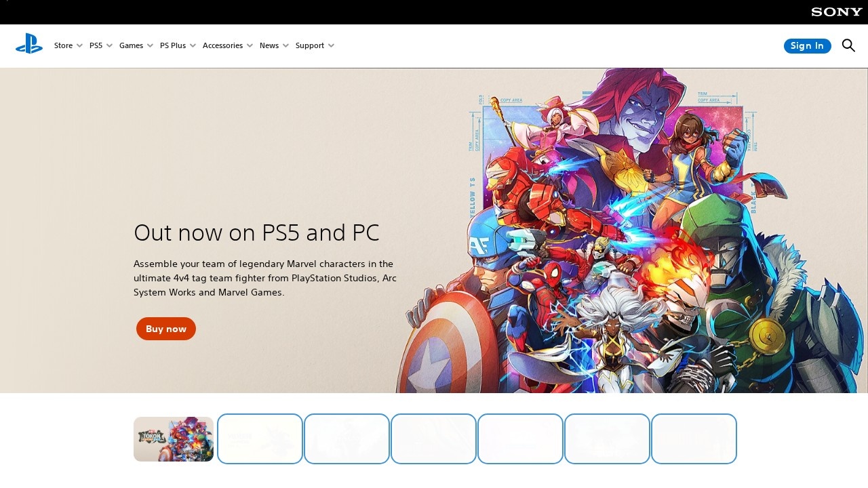Click the Buy now button
Image resolution: width=868 pixels, height=488 pixels.
pyautogui.click(x=166, y=329)
